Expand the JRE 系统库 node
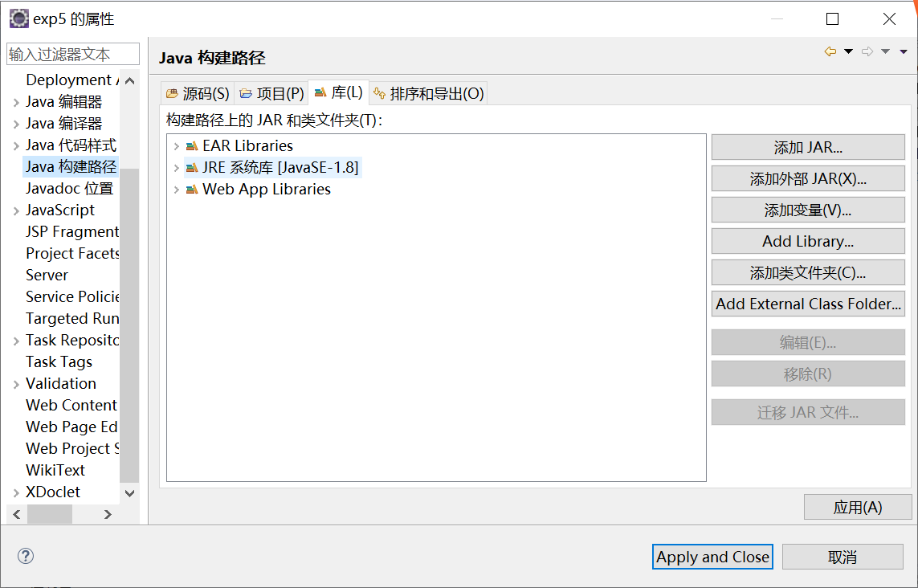Image resolution: width=918 pixels, height=588 pixels. [x=176, y=168]
